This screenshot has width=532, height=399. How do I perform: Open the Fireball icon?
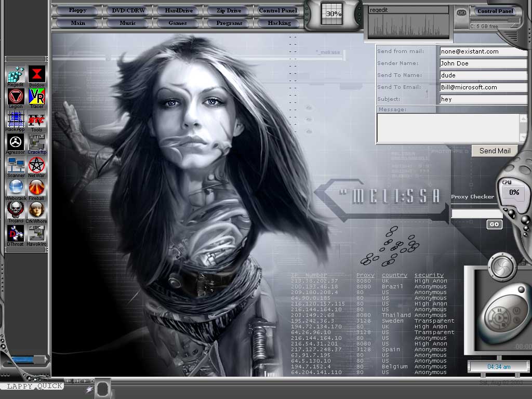pyautogui.click(x=37, y=188)
